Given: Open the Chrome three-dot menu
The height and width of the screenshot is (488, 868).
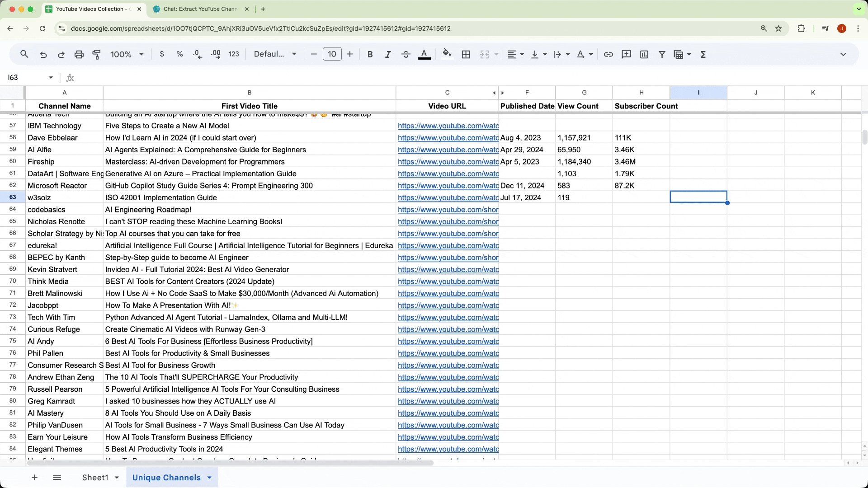Looking at the screenshot, I should (x=858, y=28).
